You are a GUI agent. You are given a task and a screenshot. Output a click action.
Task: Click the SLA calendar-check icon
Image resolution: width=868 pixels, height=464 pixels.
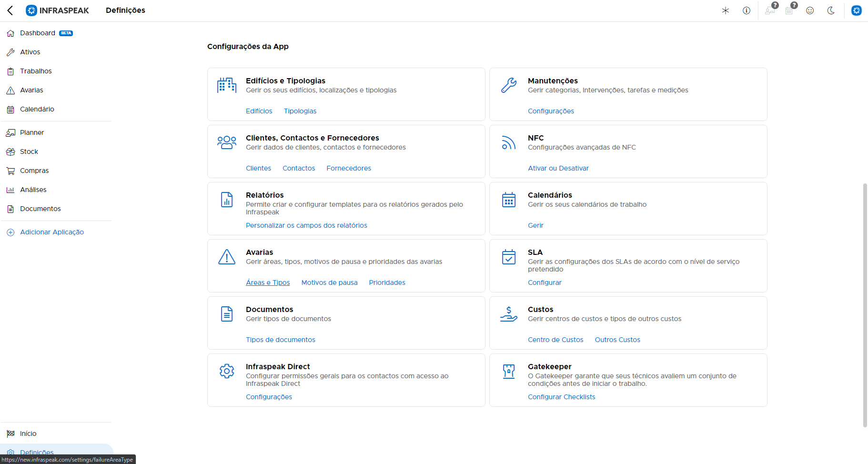509,257
